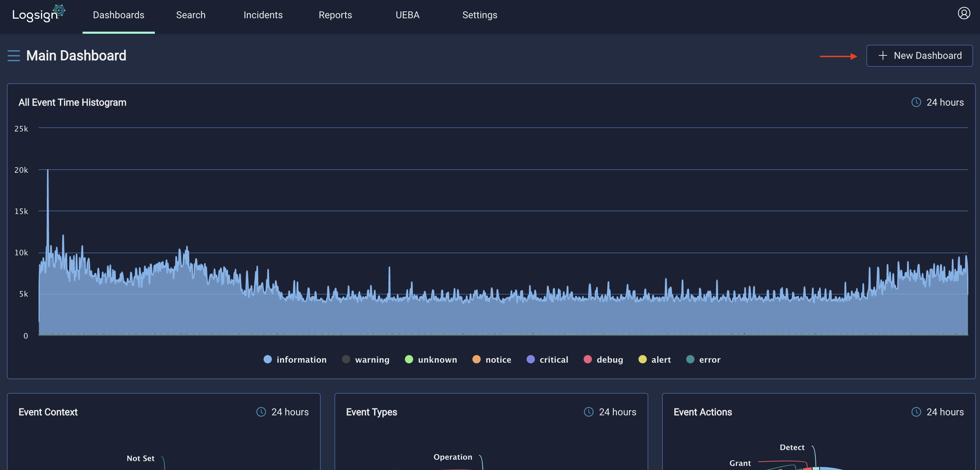Create a New Dashboard

coord(919,55)
